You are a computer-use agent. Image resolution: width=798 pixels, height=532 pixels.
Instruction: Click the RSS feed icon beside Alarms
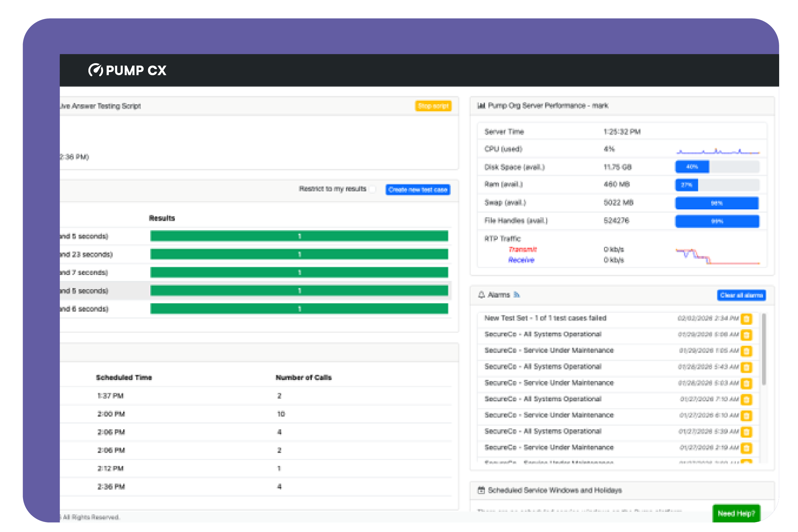click(x=516, y=295)
